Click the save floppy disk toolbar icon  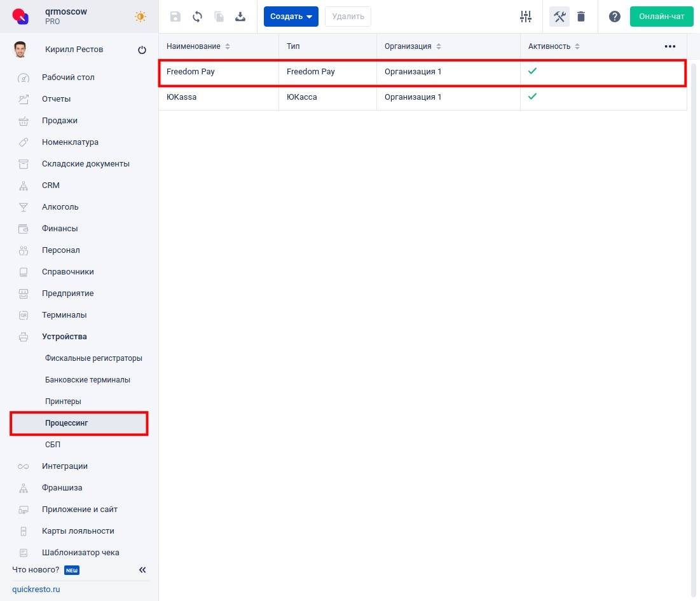pyautogui.click(x=175, y=17)
